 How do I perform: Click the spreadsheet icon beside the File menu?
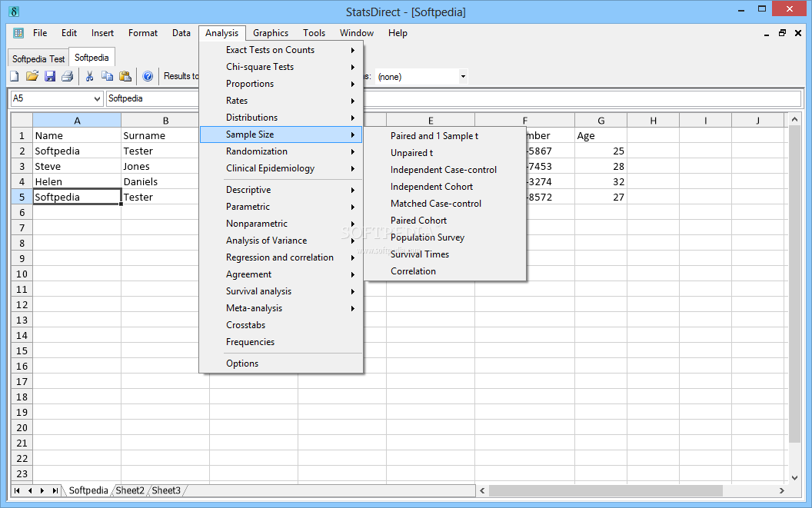point(18,32)
